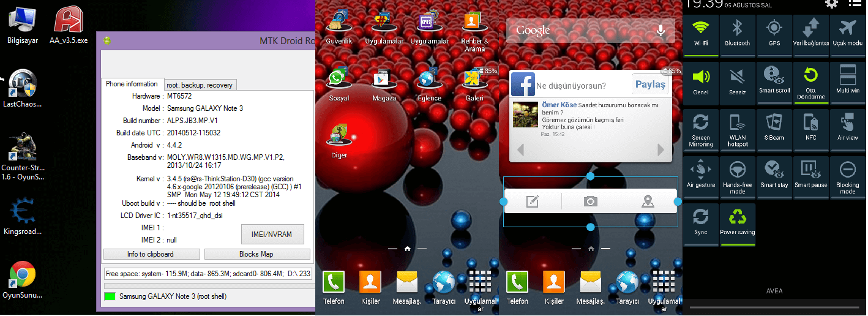The height and width of the screenshot is (316, 868).
Task: Click the IMEI/NVRAM button
Action: coord(272,235)
